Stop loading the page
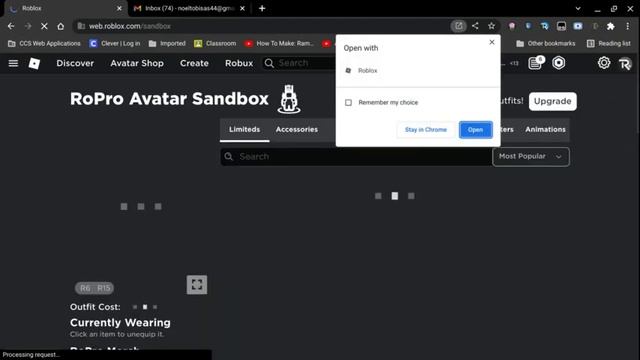The width and height of the screenshot is (640, 360). (44, 26)
